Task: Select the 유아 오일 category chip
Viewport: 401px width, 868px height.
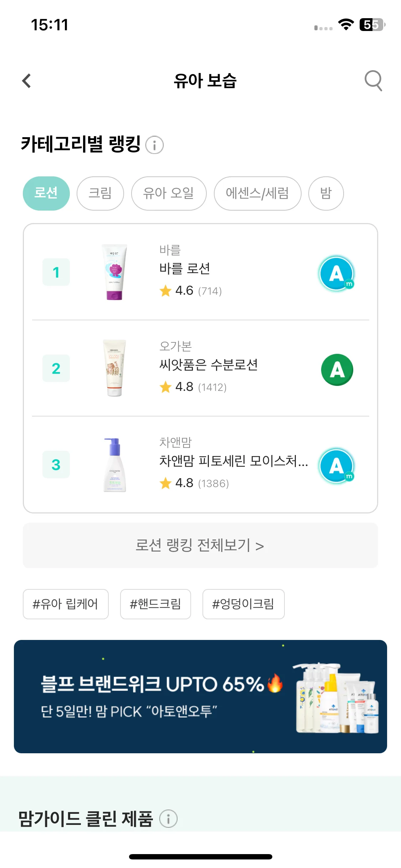Action: (169, 193)
